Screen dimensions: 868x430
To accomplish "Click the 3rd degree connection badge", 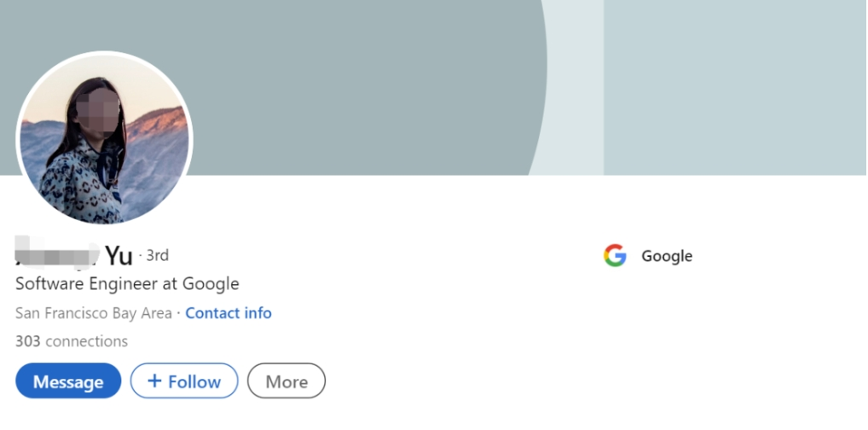I will point(157,255).
